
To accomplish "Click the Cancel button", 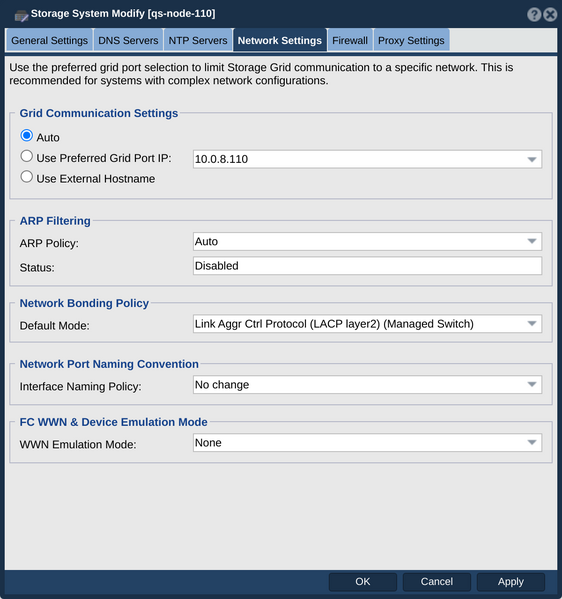I will click(437, 582).
